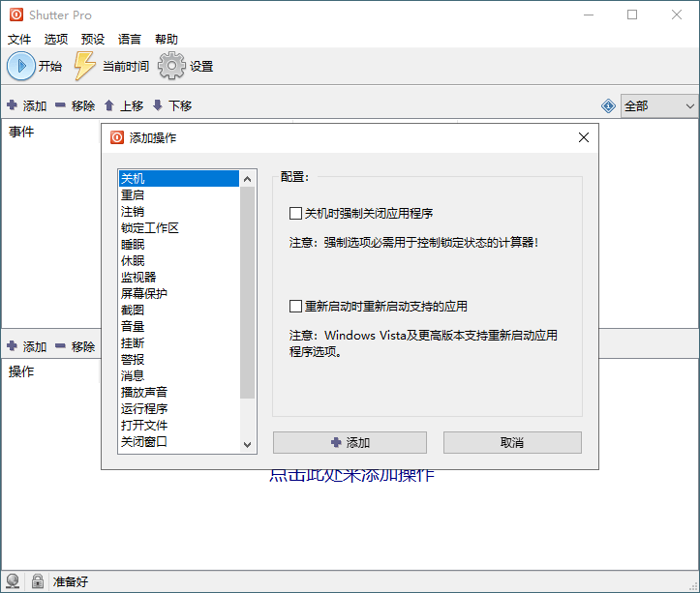Click the lightning Current Time (当前时间) icon

coord(86,66)
